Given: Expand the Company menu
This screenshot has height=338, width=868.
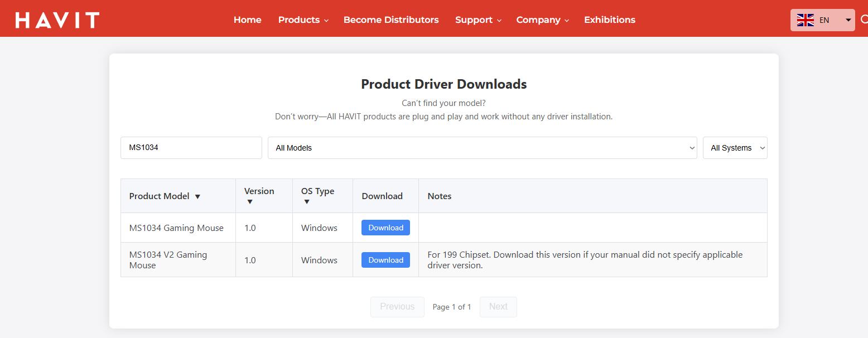Looking at the screenshot, I should (x=542, y=20).
